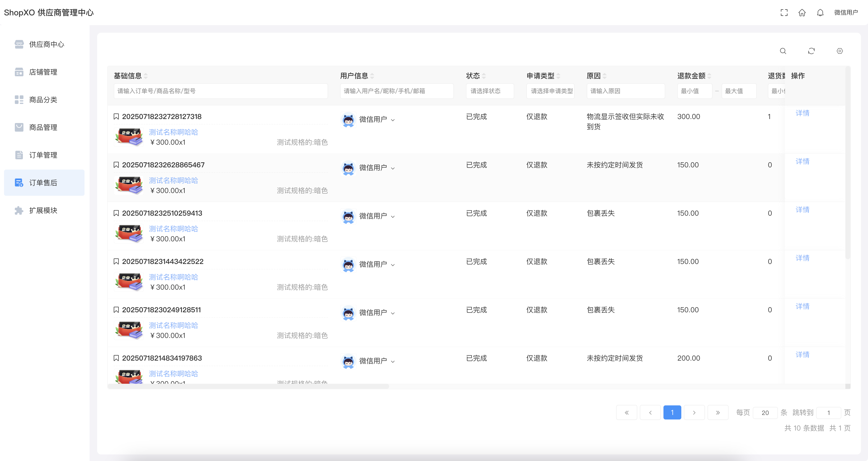The width and height of the screenshot is (868, 461).
Task: Open 订单管理 in the sidebar
Action: [x=43, y=155]
